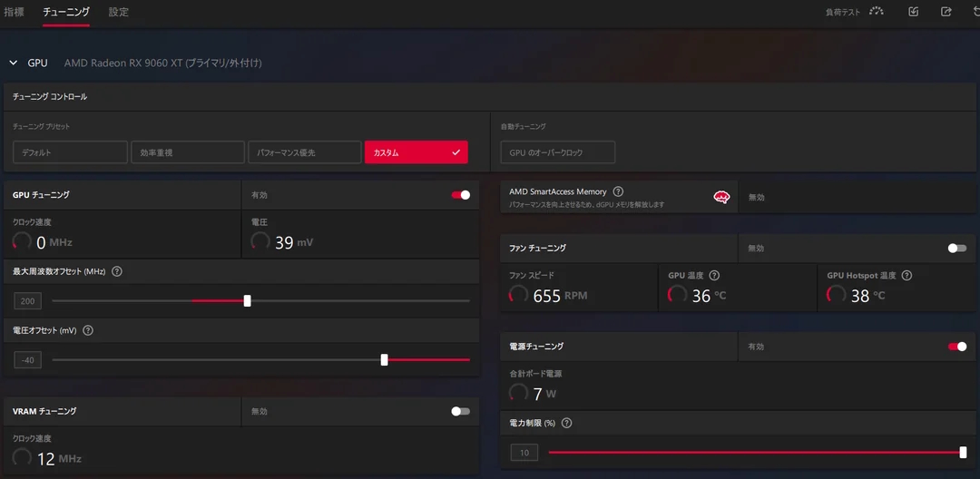This screenshot has width=980, height=479.
Task: Click the SmartAccess Memory brain icon
Action: point(722,198)
